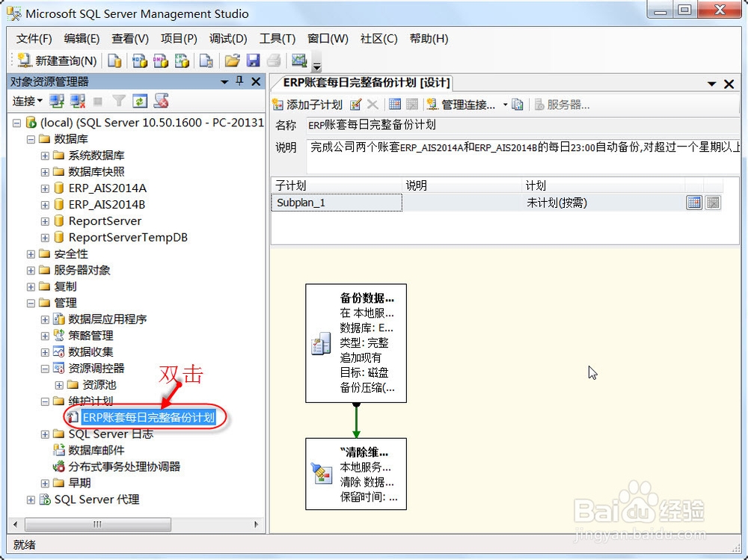Expand the ERP_AIS2014B database node
This screenshot has width=748, height=560.
click(45, 205)
